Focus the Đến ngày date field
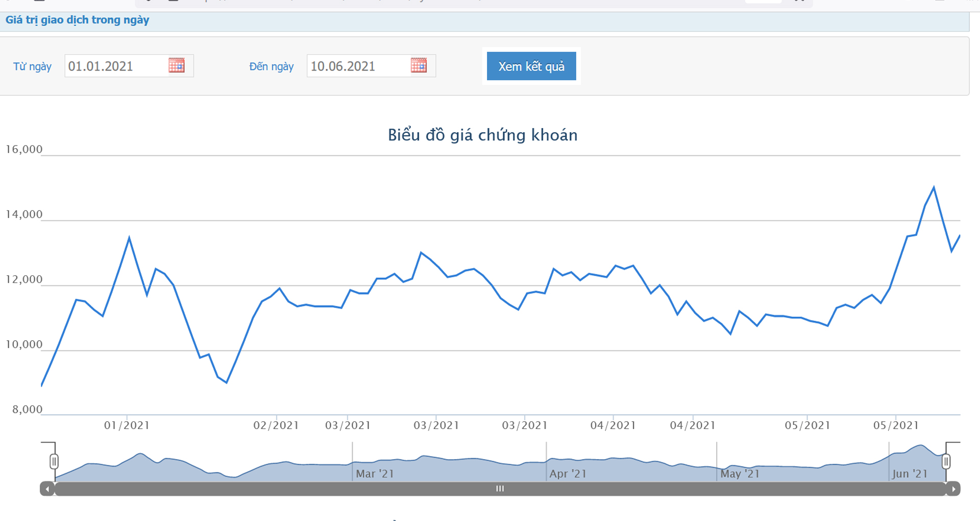Image resolution: width=980 pixels, height=521 pixels. point(358,66)
